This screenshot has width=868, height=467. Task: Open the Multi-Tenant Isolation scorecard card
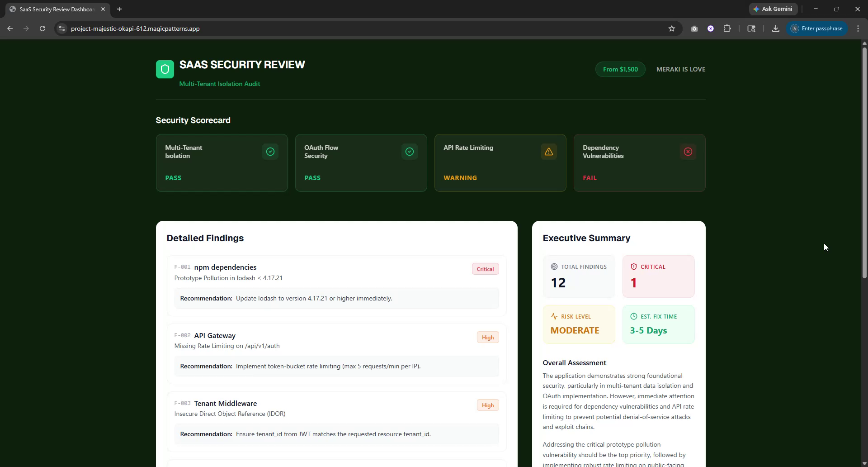click(222, 163)
